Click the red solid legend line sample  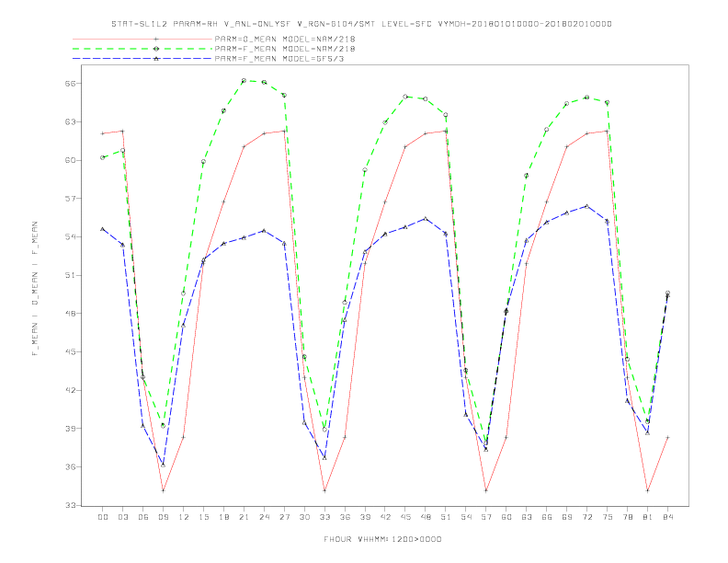pyautogui.click(x=142, y=39)
